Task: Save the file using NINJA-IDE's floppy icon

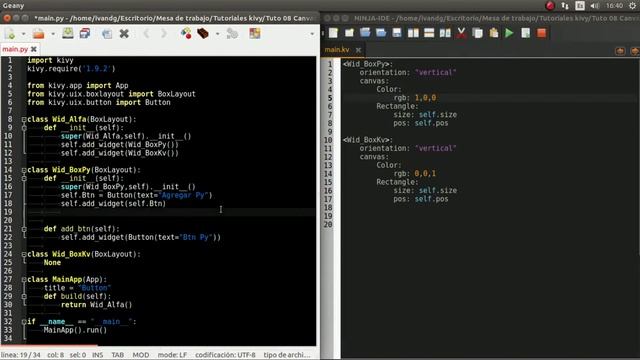Action: [x=397, y=33]
